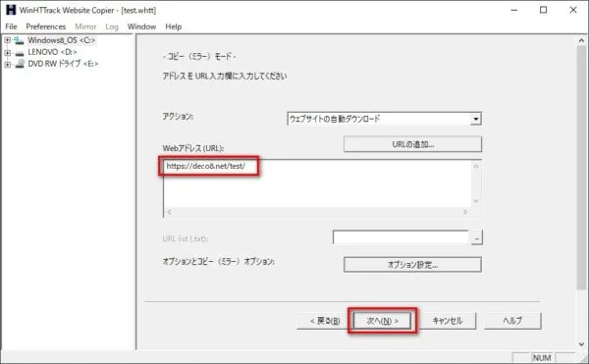Select DVD RW ドライブ <E:> in tree
Image resolution: width=589 pixels, height=364 pixels.
63,64
